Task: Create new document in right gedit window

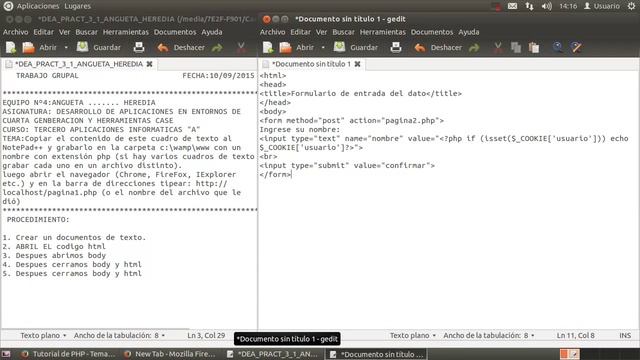Action: (268, 48)
